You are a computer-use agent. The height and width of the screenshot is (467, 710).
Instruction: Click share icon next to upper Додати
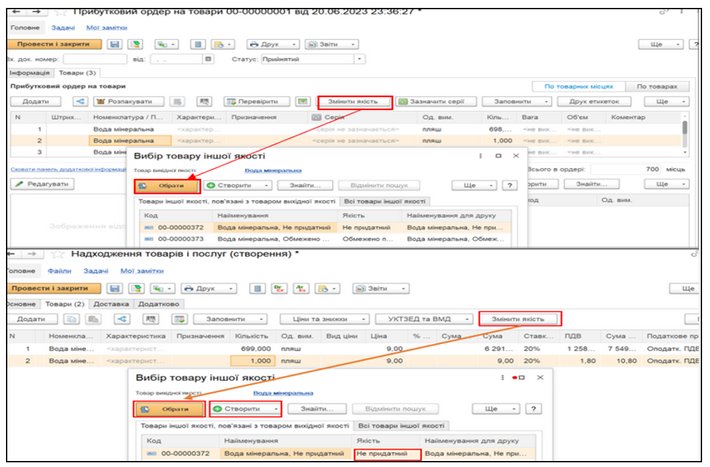78,102
